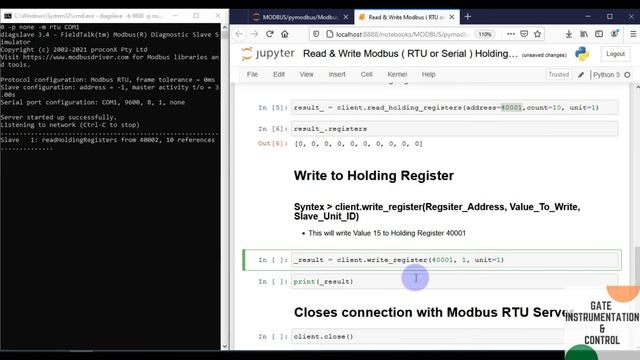Click the Trusted notebook button
The height and width of the screenshot is (360, 640).
click(558, 75)
